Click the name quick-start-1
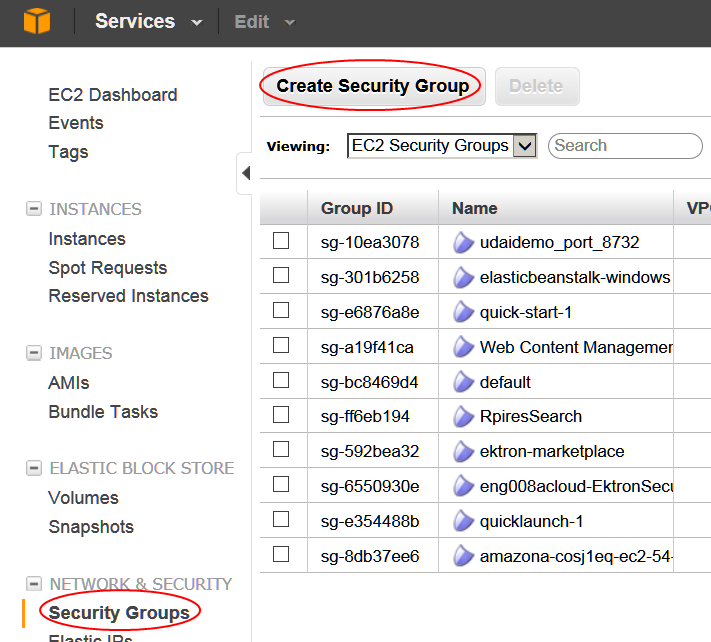The height and width of the screenshot is (642, 711). pyautogui.click(x=526, y=312)
